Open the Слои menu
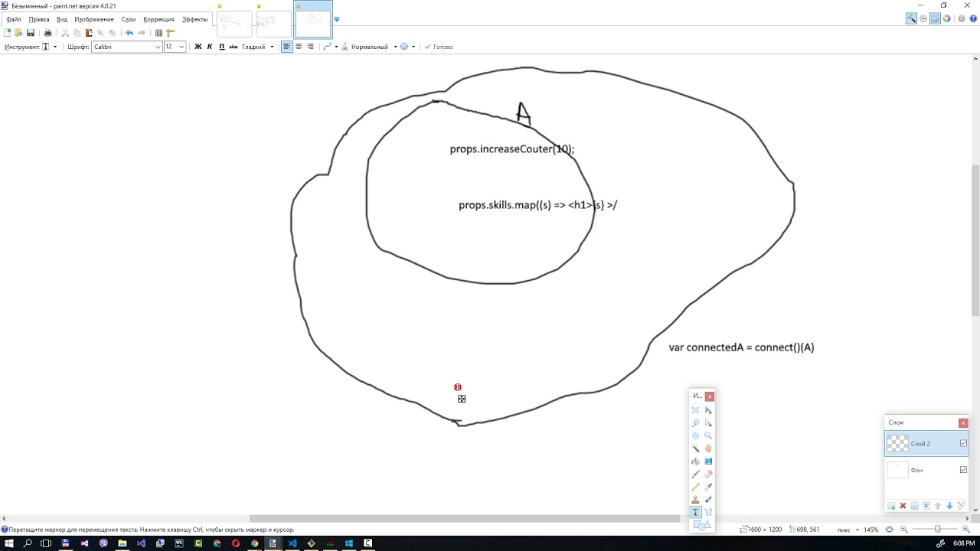Screen dimensions: 980x551 [x=129, y=19]
